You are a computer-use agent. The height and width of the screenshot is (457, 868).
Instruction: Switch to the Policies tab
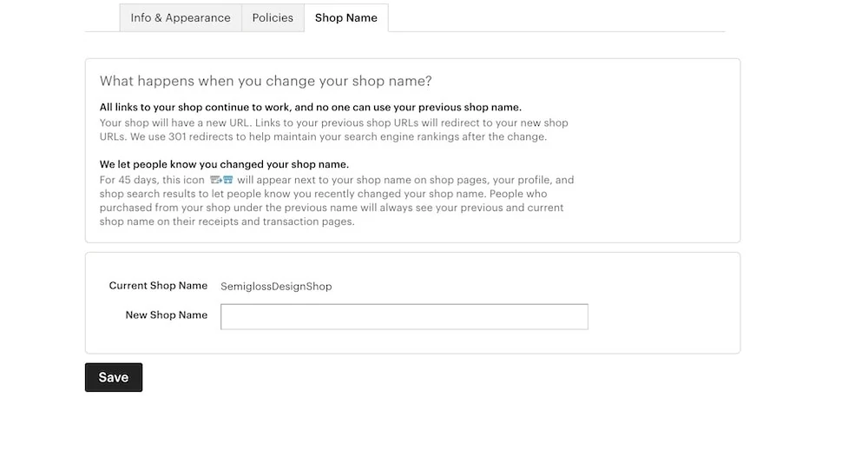click(x=273, y=17)
